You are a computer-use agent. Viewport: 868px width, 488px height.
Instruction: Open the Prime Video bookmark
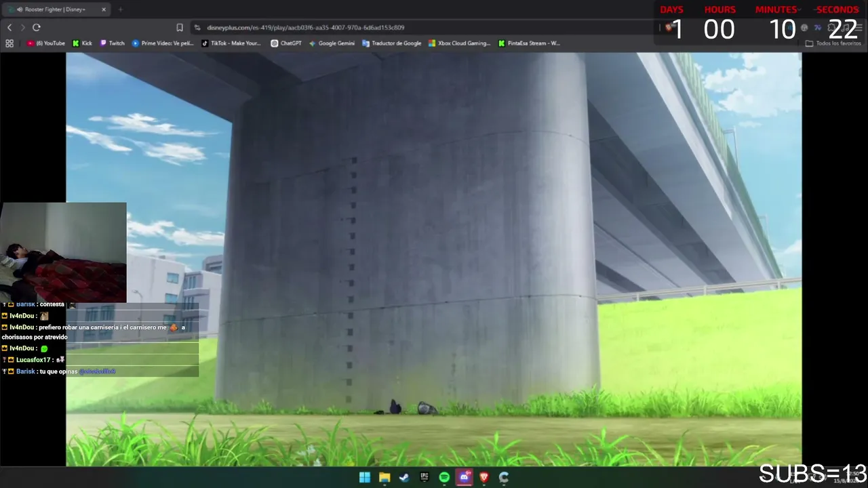163,43
